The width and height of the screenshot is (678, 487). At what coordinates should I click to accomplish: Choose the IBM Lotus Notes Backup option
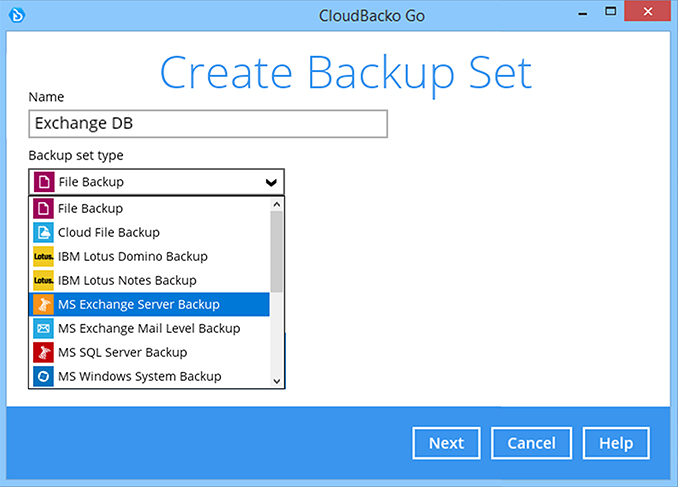(x=149, y=281)
